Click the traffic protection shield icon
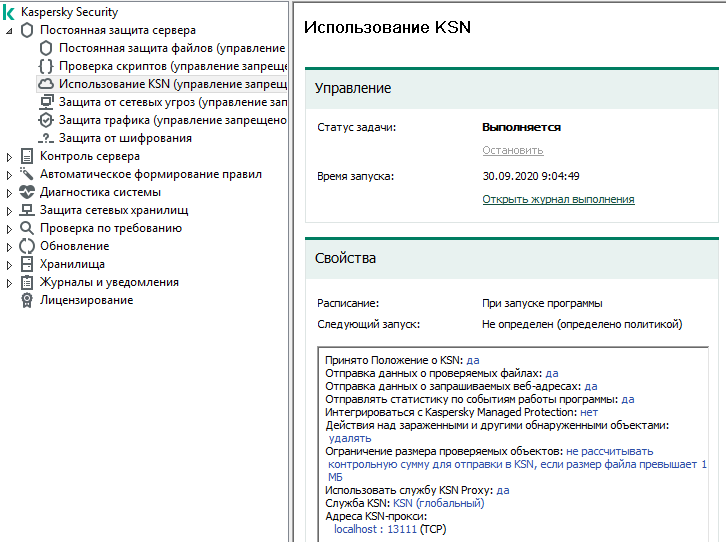726x542 pixels. coord(46,120)
